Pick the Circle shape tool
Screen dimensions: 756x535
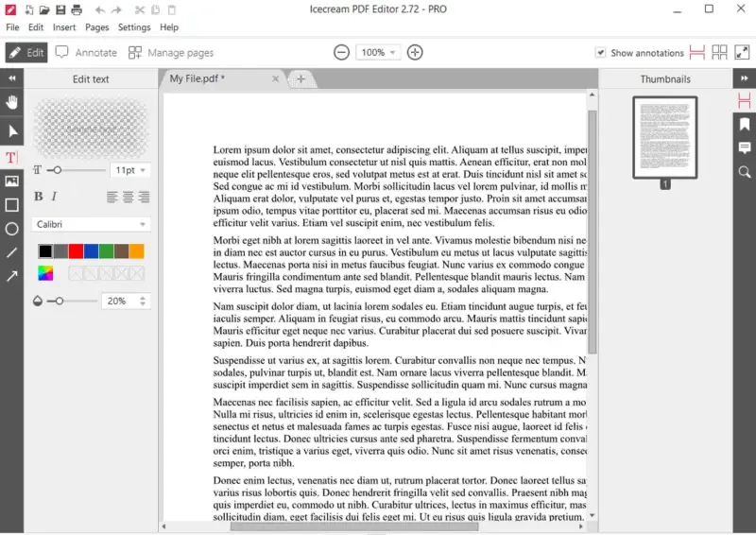11,229
